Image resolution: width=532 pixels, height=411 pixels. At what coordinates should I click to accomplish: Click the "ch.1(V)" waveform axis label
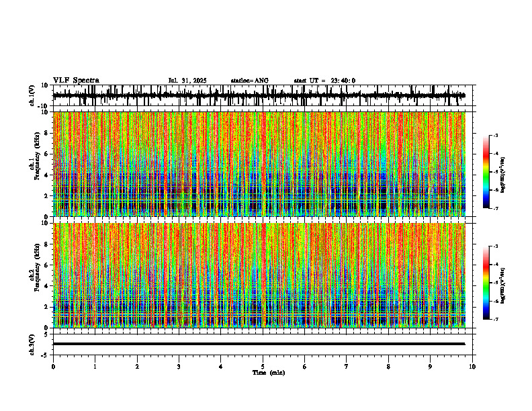point(32,95)
